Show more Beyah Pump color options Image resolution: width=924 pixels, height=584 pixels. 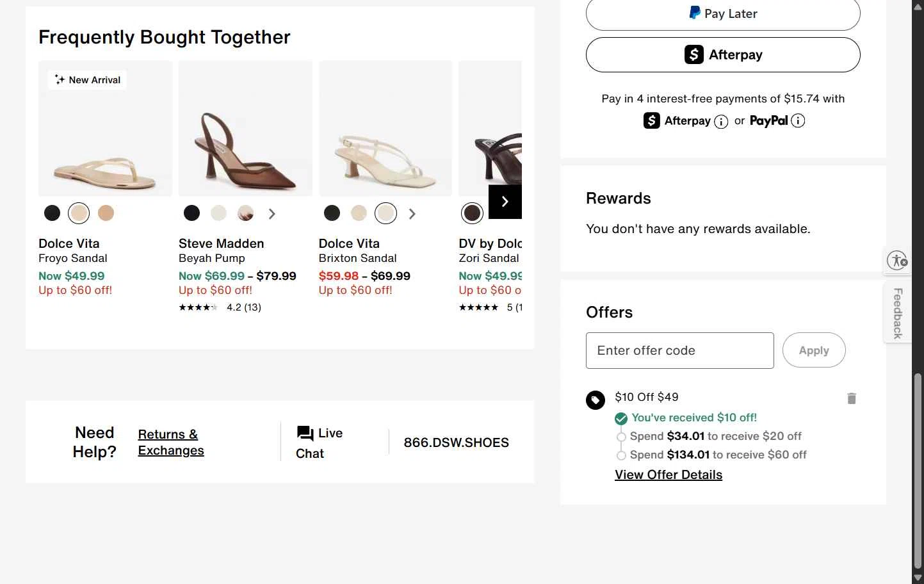point(272,214)
